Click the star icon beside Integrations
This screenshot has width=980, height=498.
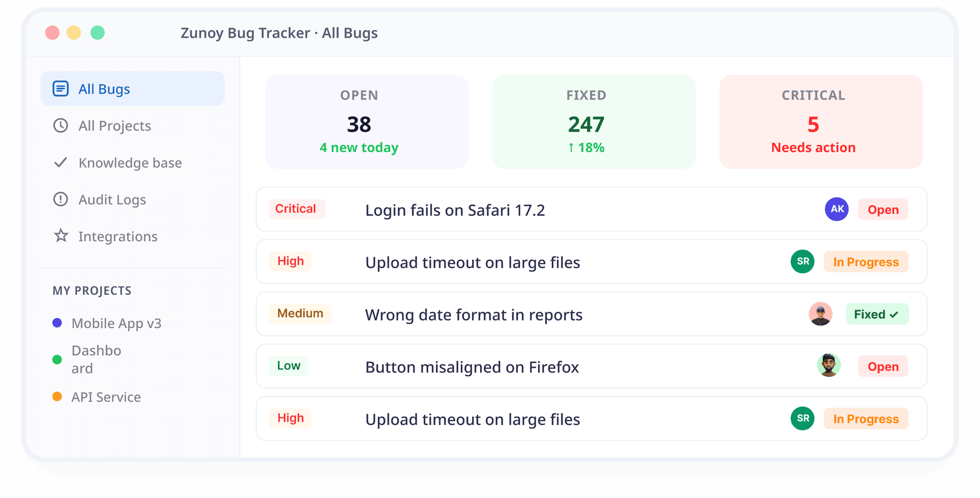point(61,236)
